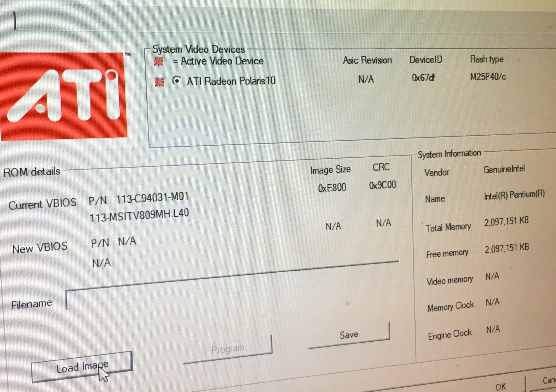Click CRC value '0x9C00'
The width and height of the screenshot is (556, 392).
coord(382,185)
